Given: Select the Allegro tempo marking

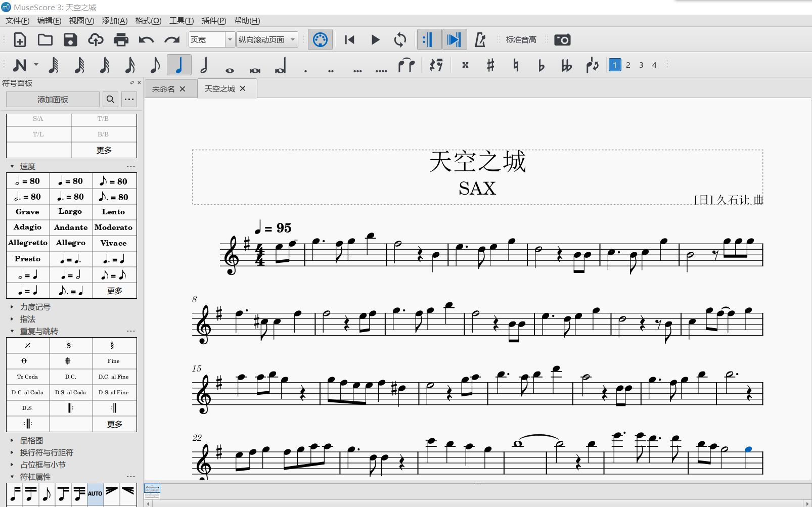Looking at the screenshot, I should pyautogui.click(x=71, y=243).
